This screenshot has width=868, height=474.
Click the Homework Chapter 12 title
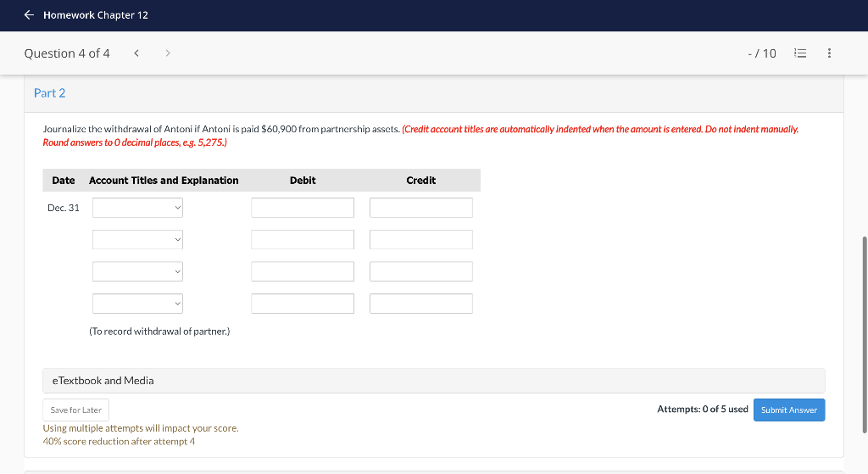[96, 15]
